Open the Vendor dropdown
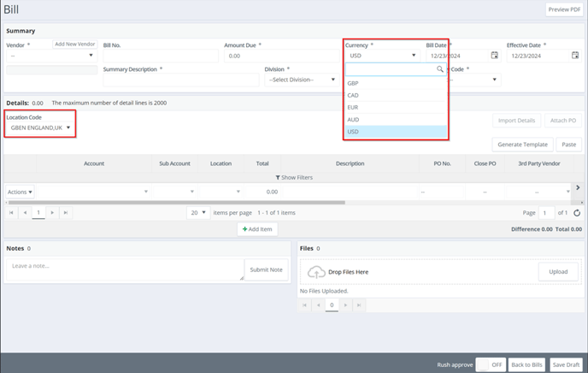The height and width of the screenshot is (373, 588). click(x=52, y=56)
